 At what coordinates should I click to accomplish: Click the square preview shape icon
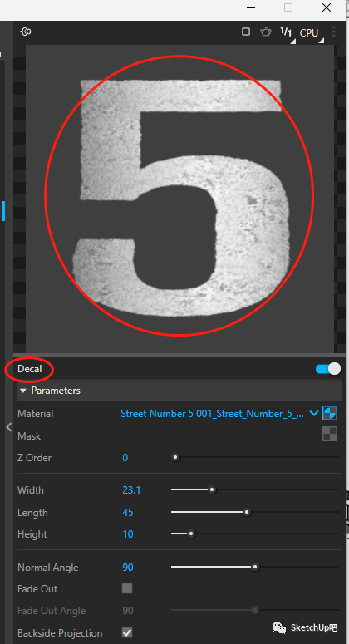coord(246,32)
